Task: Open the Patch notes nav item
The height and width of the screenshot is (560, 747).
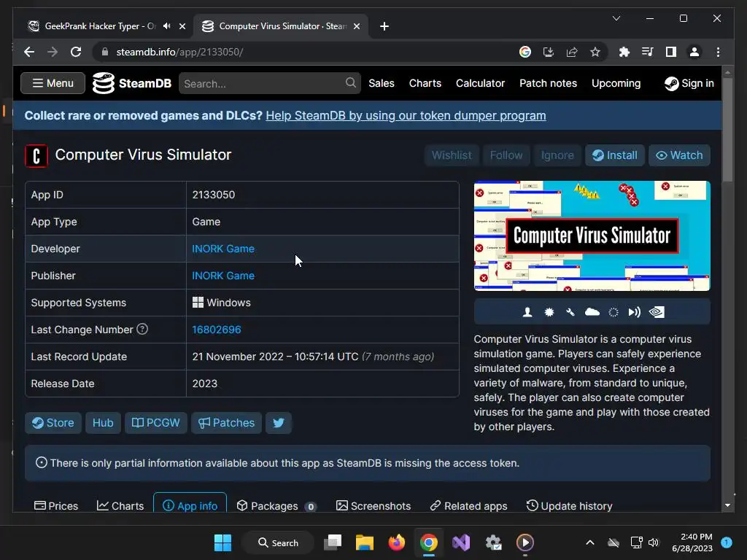Action: (548, 83)
